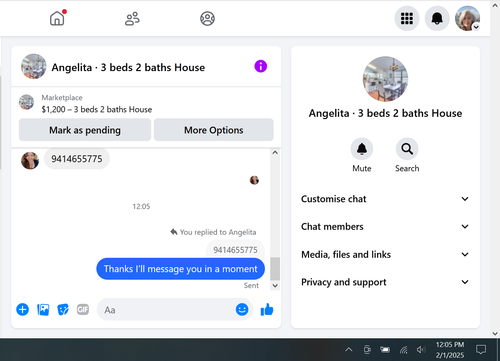Click the chat scrollbar up arrow
The width and height of the screenshot is (500, 361).
click(275, 153)
